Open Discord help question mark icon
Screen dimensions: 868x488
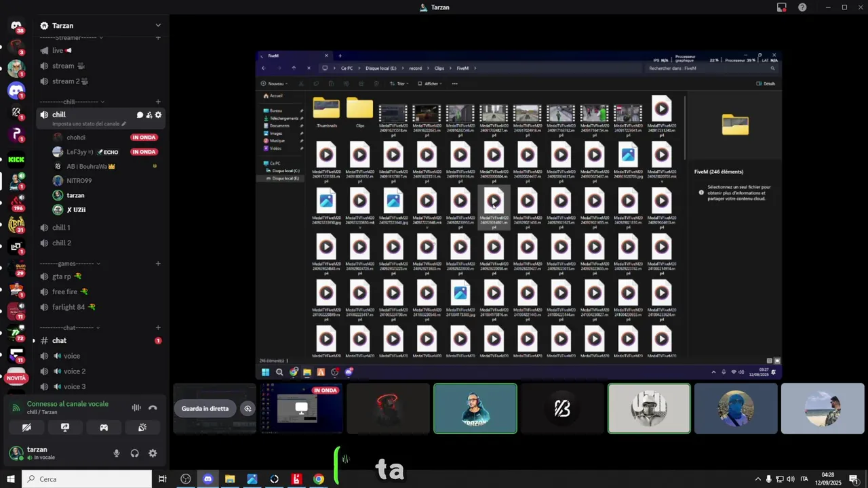pyautogui.click(x=802, y=7)
